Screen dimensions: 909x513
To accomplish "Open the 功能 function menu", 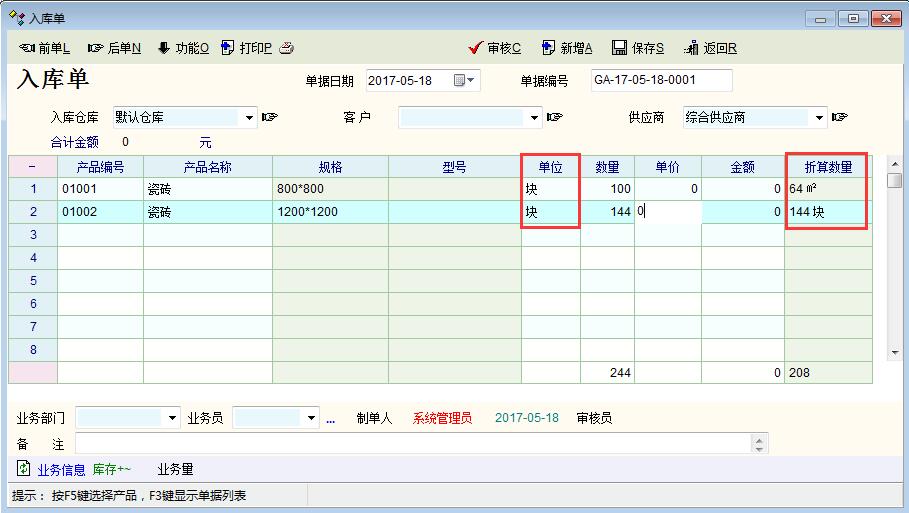I will [183, 48].
